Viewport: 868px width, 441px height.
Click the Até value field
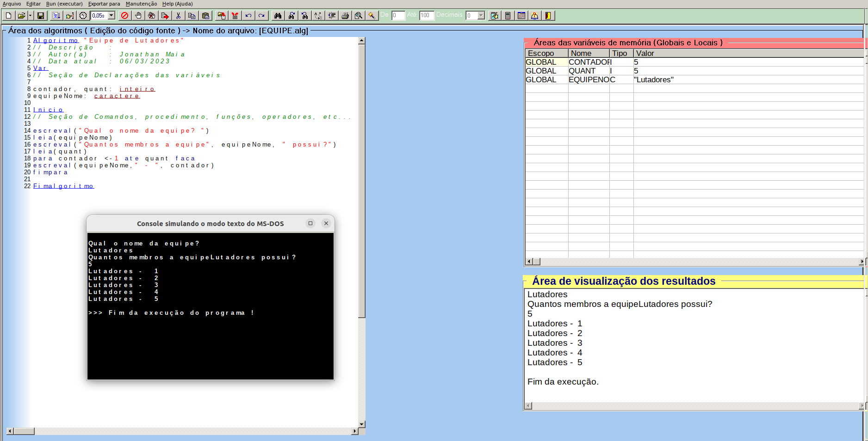coord(427,15)
